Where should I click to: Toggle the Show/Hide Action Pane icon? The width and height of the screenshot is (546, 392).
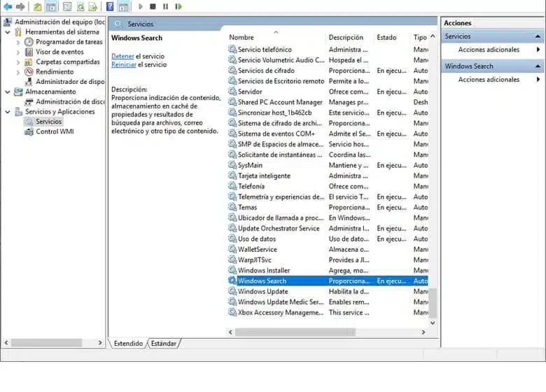tap(123, 6)
